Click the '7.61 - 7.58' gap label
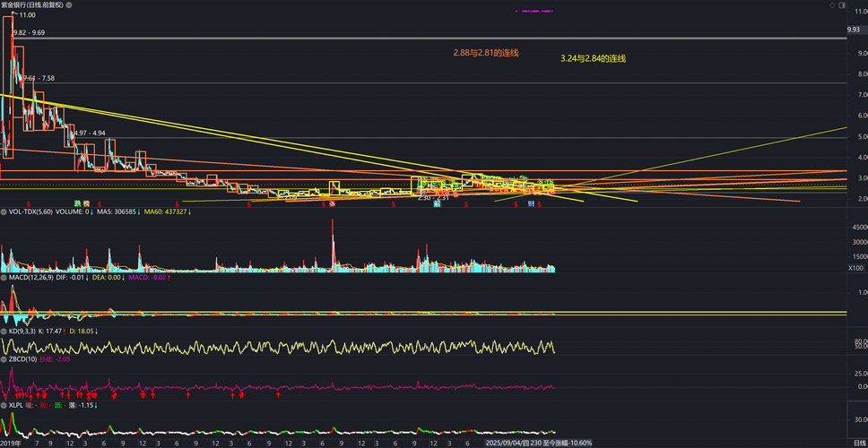The height and width of the screenshot is (448, 868). [x=39, y=79]
